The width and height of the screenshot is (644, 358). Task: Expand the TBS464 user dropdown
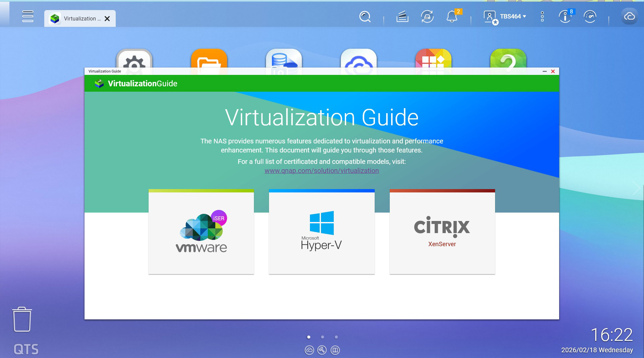pyautogui.click(x=513, y=16)
